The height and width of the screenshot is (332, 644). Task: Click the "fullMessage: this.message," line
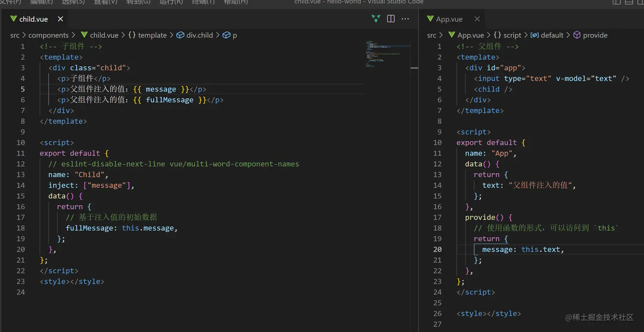pyautogui.click(x=122, y=228)
